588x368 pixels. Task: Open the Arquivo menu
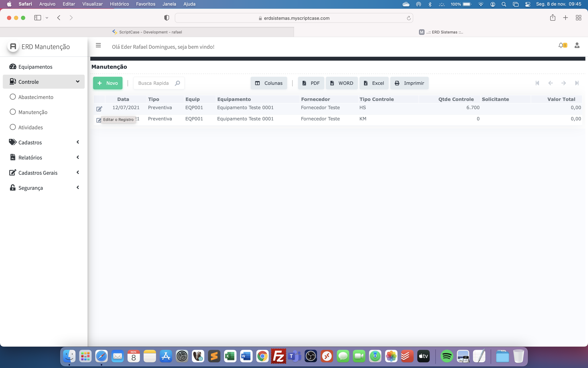(47, 4)
